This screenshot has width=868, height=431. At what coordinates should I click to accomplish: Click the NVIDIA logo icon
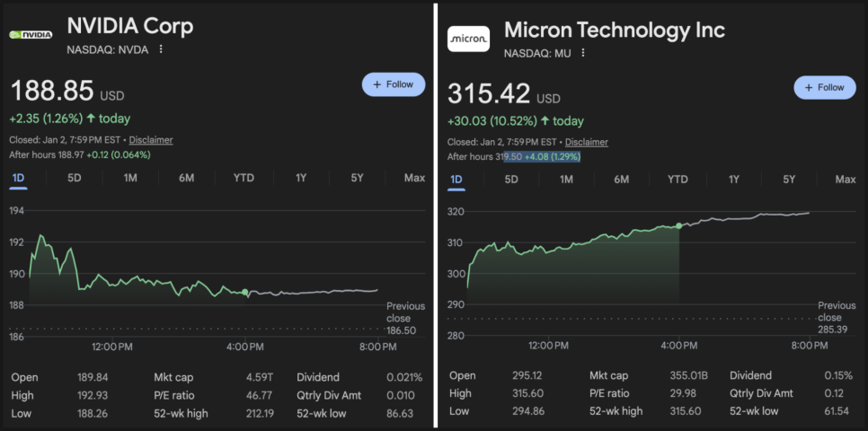(x=31, y=34)
